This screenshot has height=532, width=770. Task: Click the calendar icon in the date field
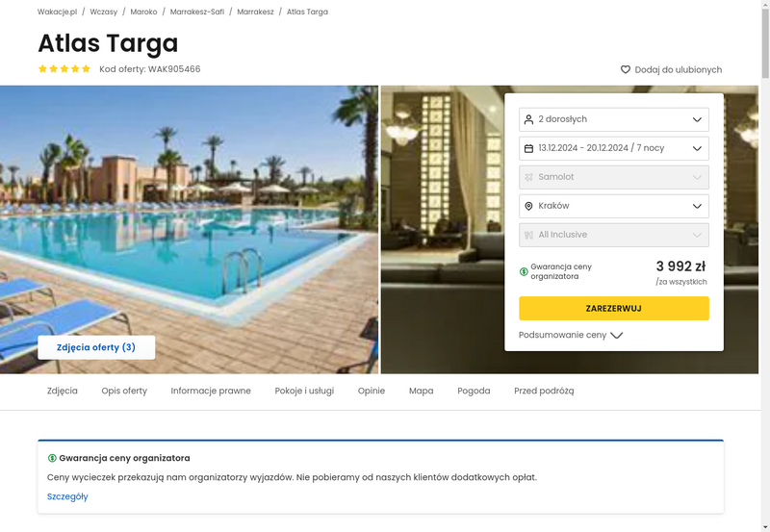(528, 148)
